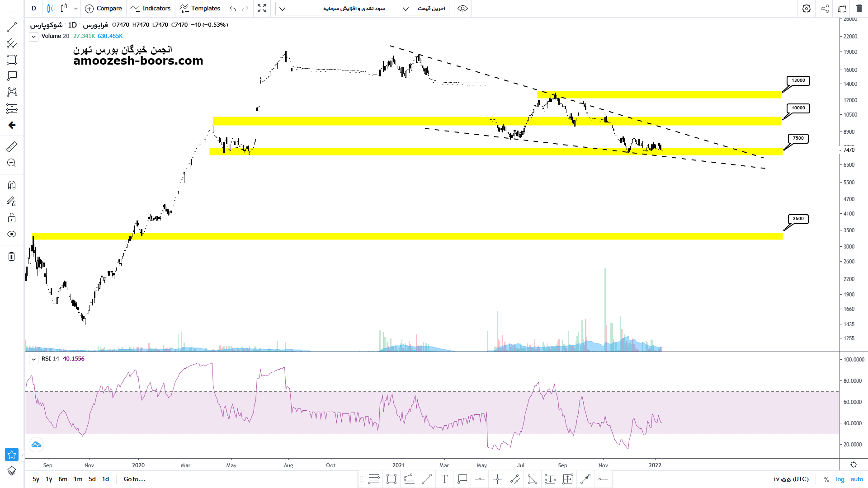
Task: Open the Indicators menu
Action: point(151,9)
